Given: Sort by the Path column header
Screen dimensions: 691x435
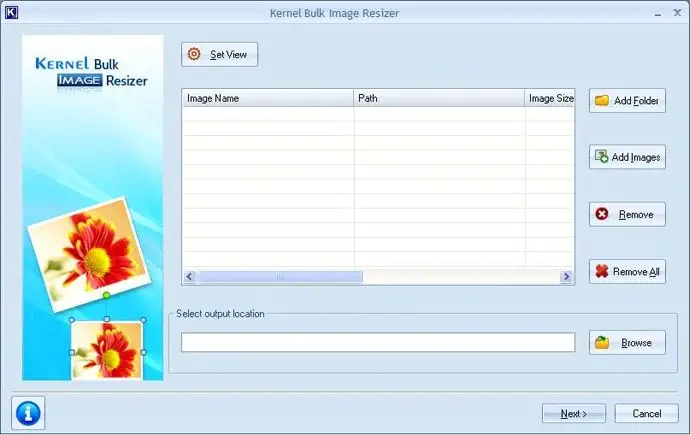Looking at the screenshot, I should (439, 98).
